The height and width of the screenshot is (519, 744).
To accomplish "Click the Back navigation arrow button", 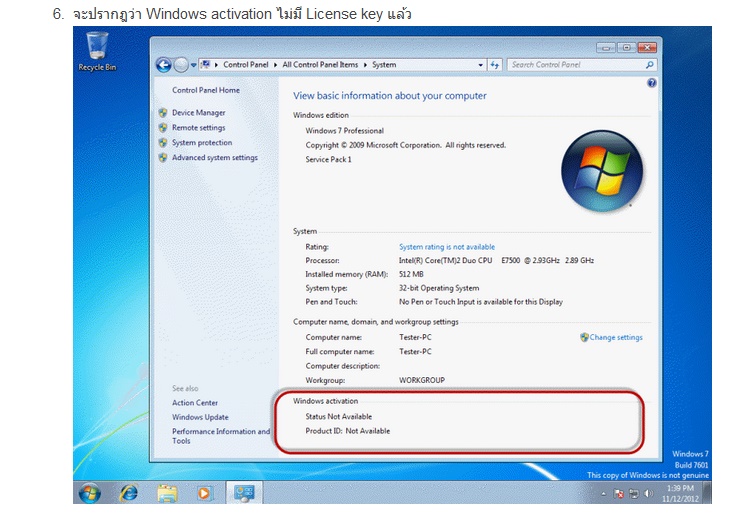I will click(x=164, y=65).
